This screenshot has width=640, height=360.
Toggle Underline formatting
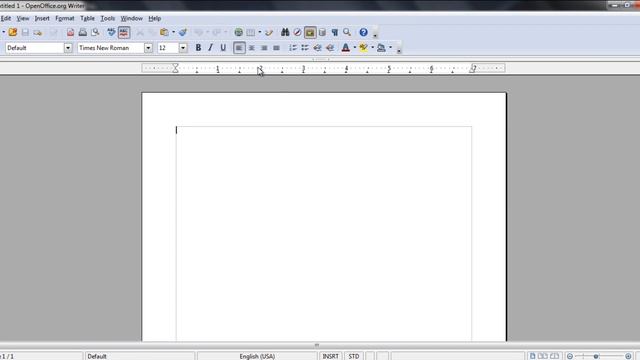(223, 48)
